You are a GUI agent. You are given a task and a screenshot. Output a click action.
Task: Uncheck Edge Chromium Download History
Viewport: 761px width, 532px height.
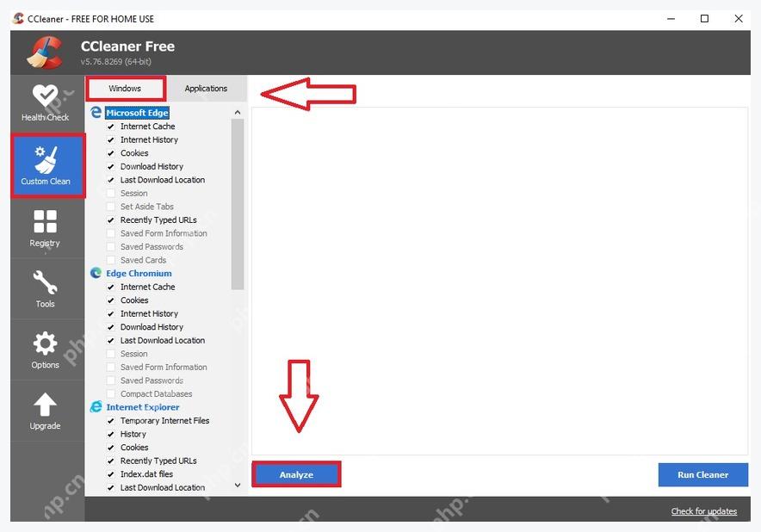click(111, 327)
